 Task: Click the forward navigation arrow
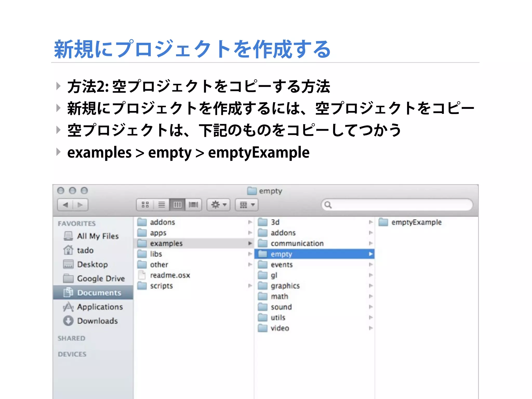(x=80, y=205)
